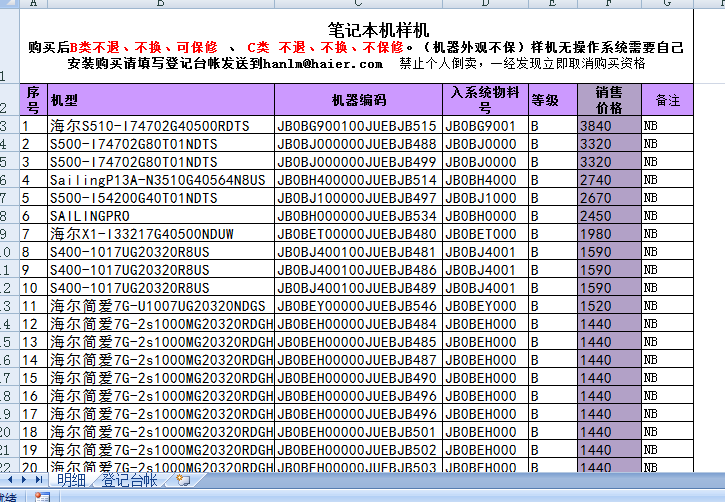Select cell SailingP13A-N3510G40564N8US

click(161, 179)
